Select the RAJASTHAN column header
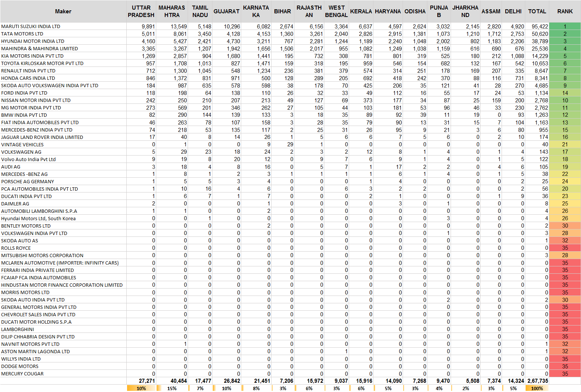This screenshot has width=581, height=392. coord(309,11)
